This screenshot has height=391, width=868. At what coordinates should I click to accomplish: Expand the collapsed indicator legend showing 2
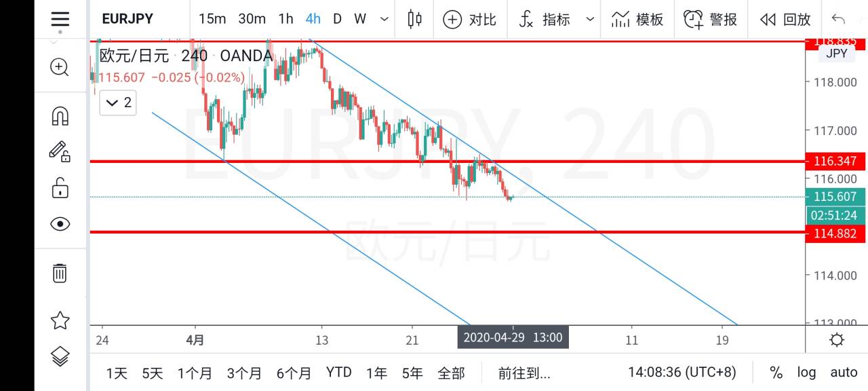click(118, 103)
